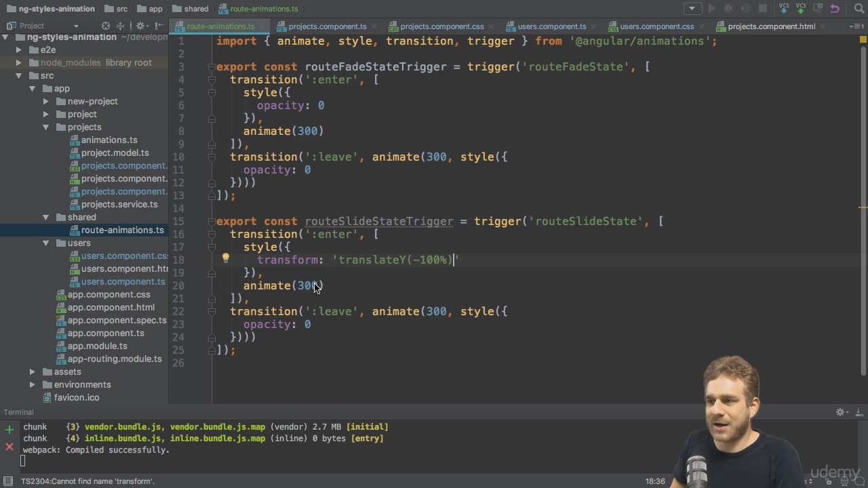The height and width of the screenshot is (488, 868).
Task: Open Project panel settings gear
Action: tap(141, 26)
